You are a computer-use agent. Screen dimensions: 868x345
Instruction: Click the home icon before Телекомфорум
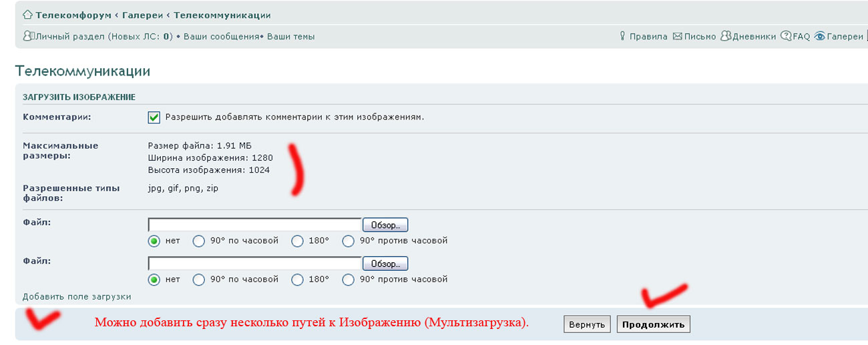(27, 15)
